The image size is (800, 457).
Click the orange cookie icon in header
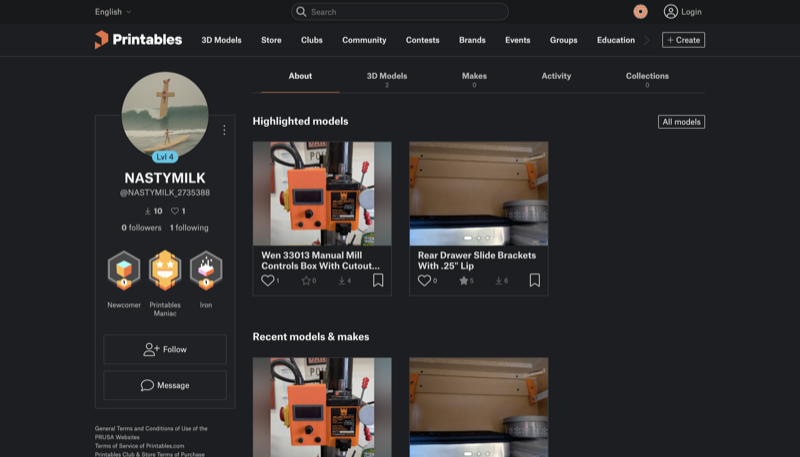(x=640, y=12)
